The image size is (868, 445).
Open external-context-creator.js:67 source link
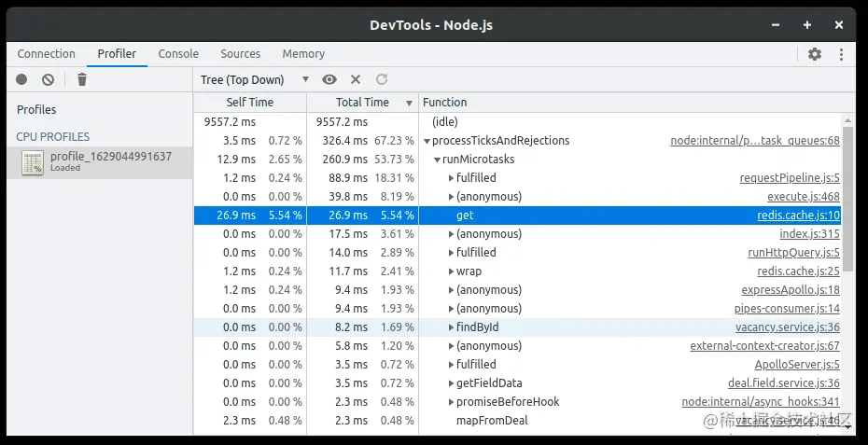coord(764,346)
